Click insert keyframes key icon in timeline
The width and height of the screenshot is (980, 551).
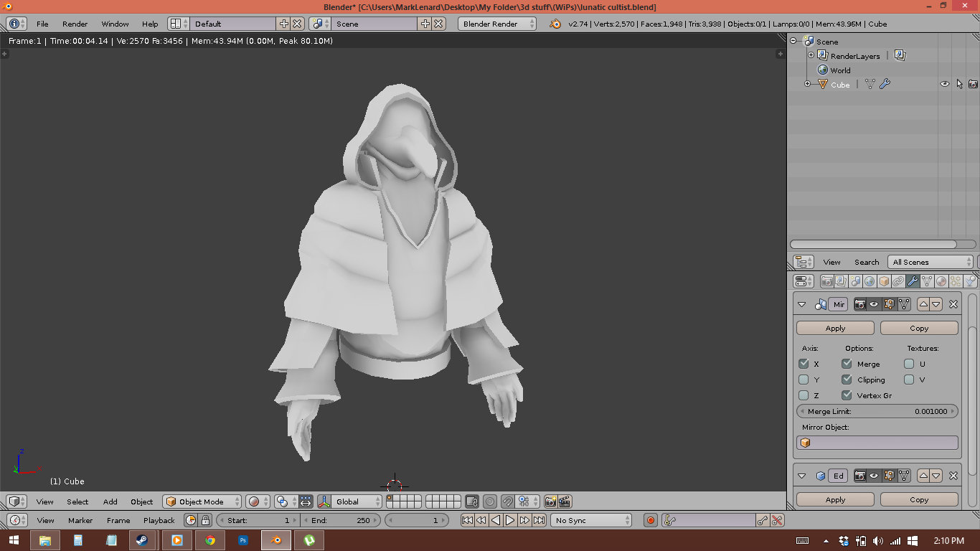763,520
